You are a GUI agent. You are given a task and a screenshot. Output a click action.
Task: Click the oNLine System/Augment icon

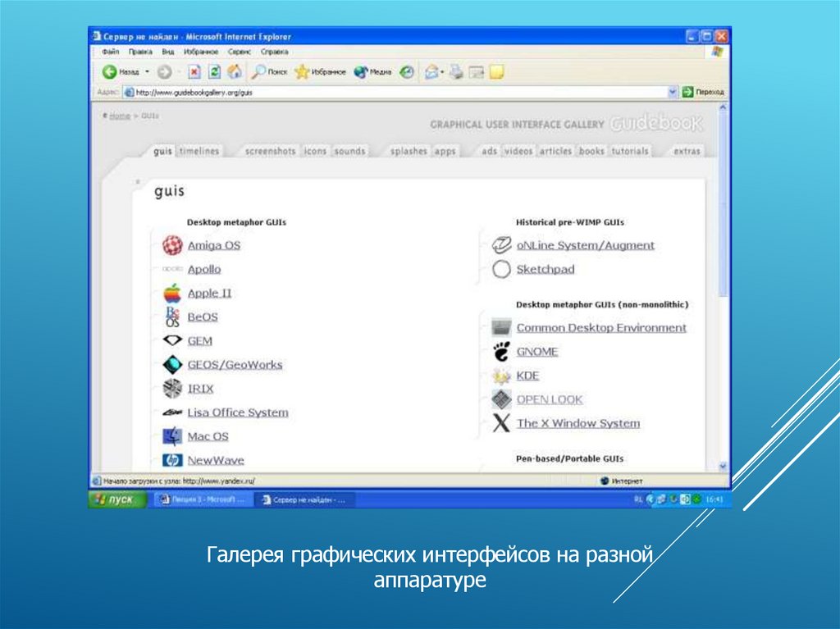coord(501,245)
